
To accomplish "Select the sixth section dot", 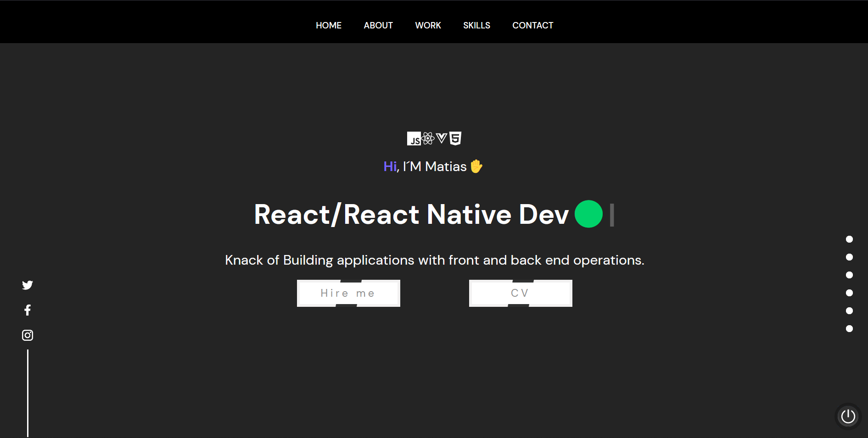I will point(849,329).
